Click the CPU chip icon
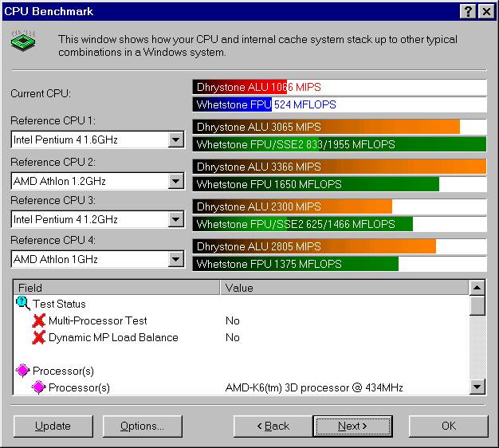499x448 pixels. point(22,41)
